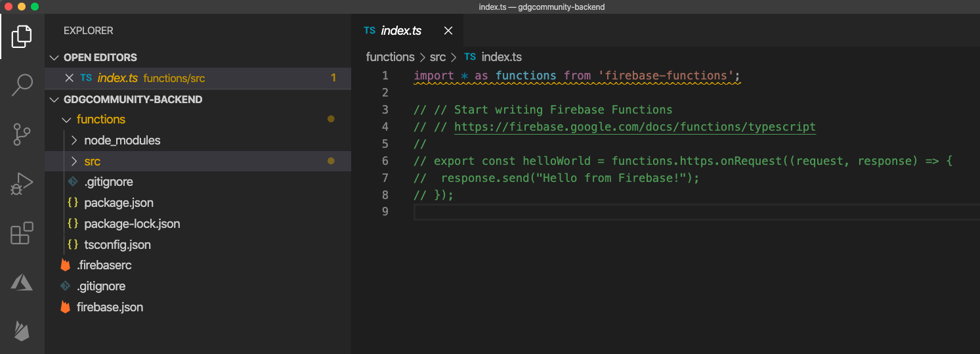Image resolution: width=980 pixels, height=354 pixels.
Task: Collapse the functions folder chevron
Action: pos(66,120)
